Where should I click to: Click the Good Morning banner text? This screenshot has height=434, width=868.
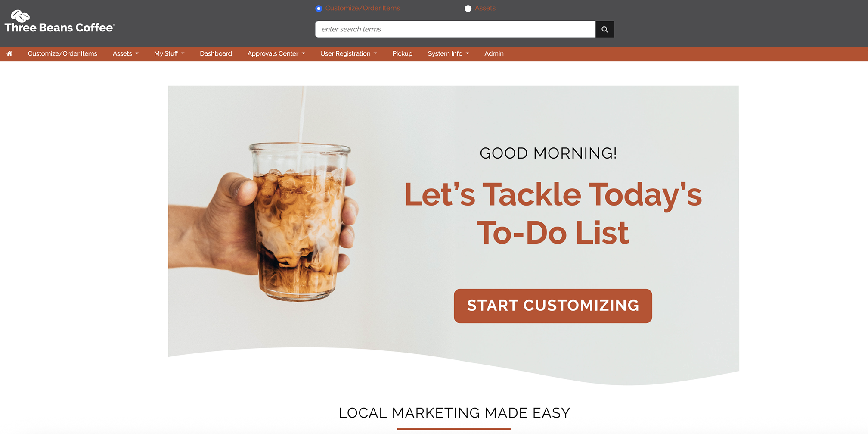point(548,153)
